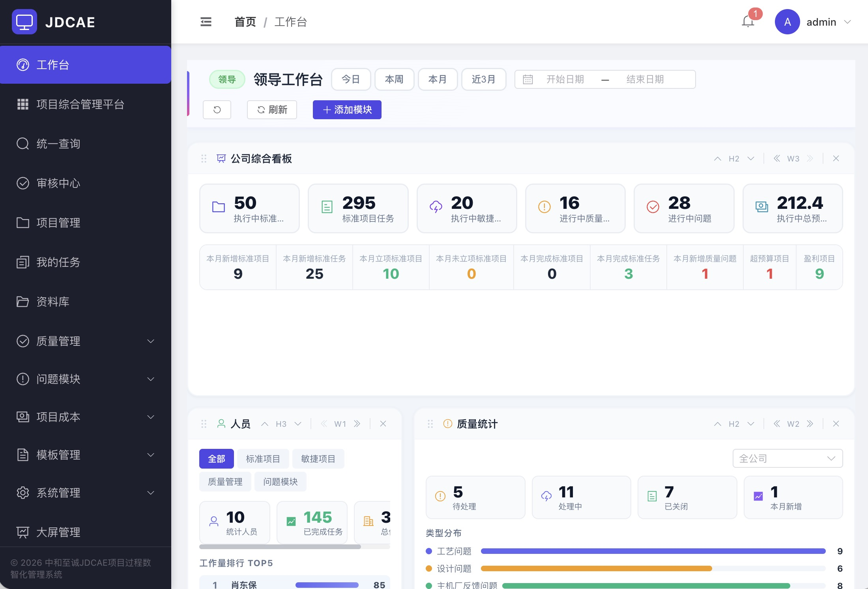Decrease height of 公司综合看板 with up chevron
The width and height of the screenshot is (868, 589).
(718, 159)
